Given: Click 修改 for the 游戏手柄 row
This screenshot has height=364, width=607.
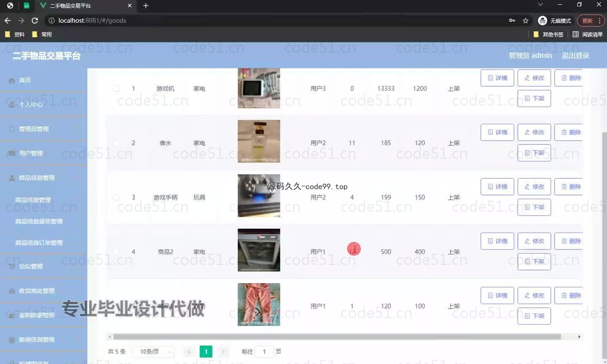Looking at the screenshot, I should [x=534, y=187].
